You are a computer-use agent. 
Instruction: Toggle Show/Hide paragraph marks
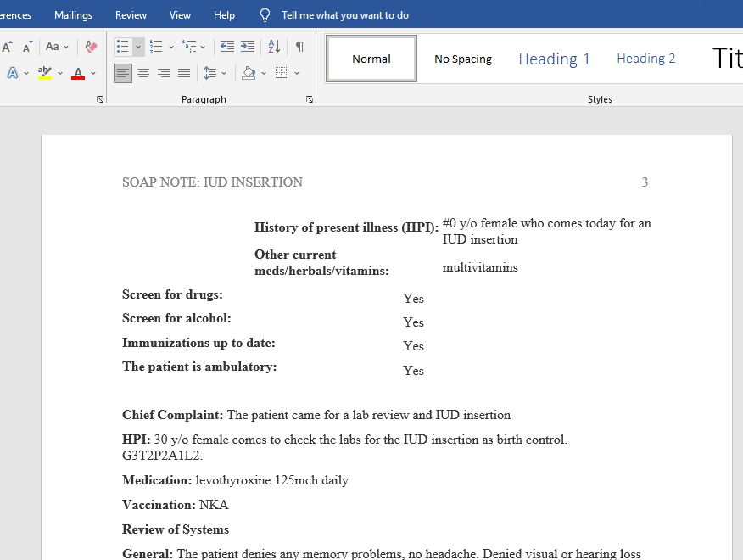click(x=300, y=47)
